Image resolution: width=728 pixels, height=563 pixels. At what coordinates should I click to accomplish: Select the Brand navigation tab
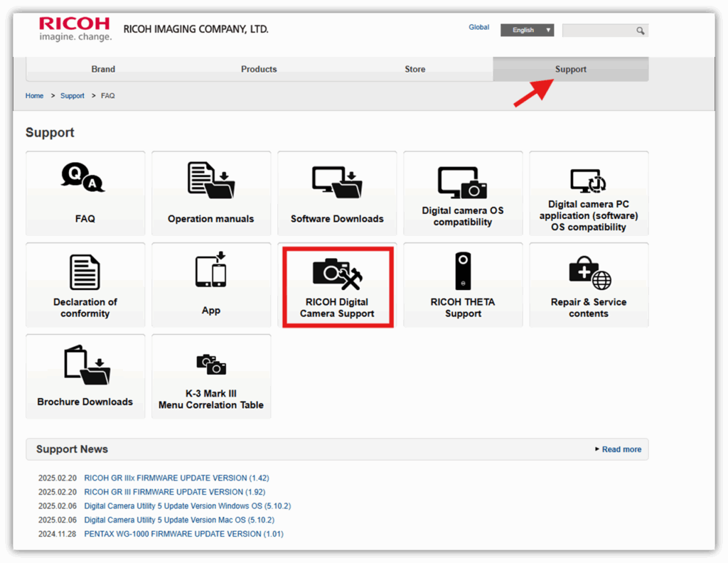[x=103, y=69]
